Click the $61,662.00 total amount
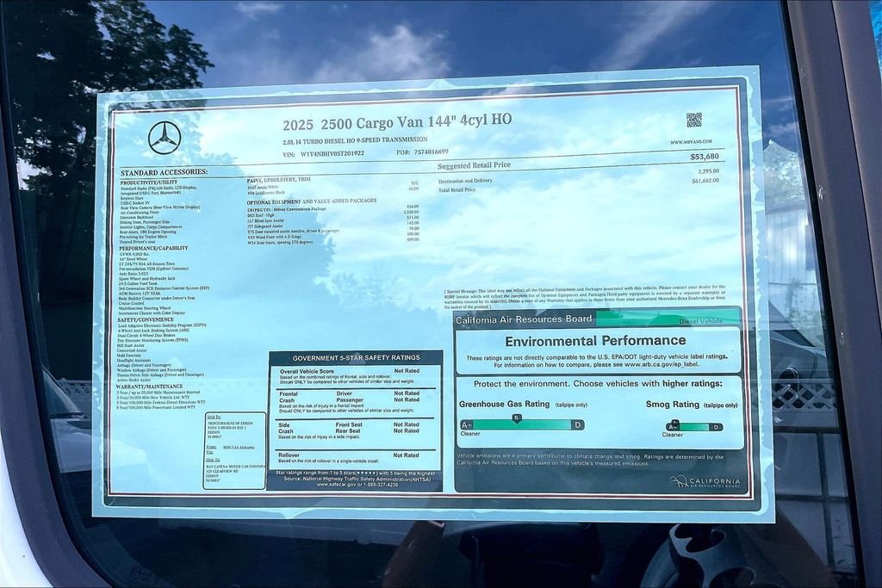 [x=705, y=181]
